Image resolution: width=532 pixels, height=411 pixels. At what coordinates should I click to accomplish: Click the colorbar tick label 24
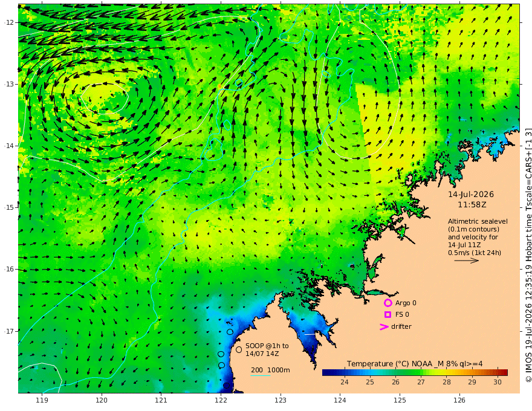click(x=345, y=382)
